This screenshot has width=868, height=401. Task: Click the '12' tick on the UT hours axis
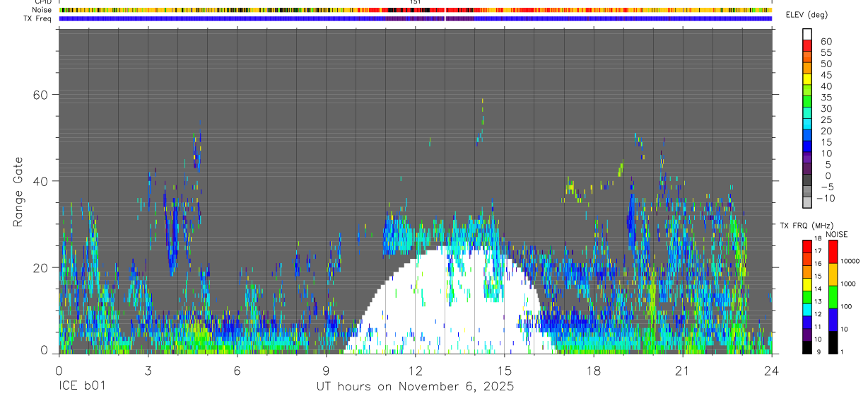pyautogui.click(x=415, y=371)
